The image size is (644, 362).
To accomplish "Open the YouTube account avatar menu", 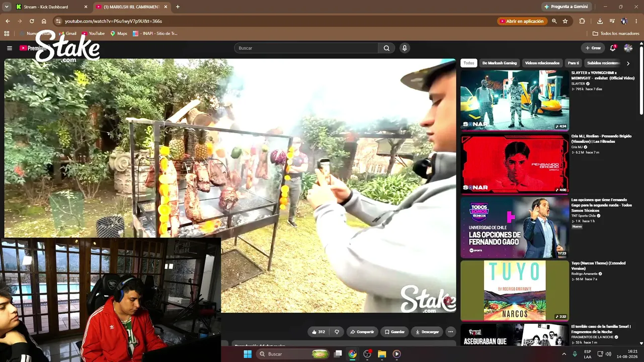I will coord(628,48).
